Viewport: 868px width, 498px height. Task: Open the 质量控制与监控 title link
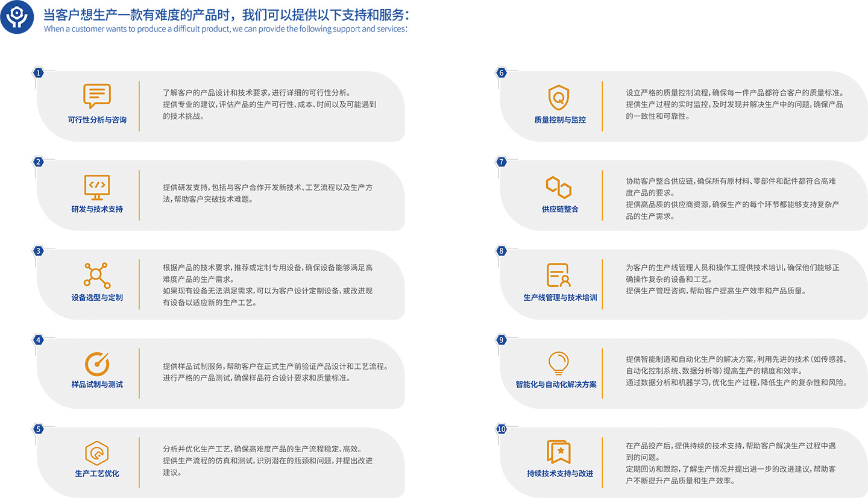click(559, 120)
